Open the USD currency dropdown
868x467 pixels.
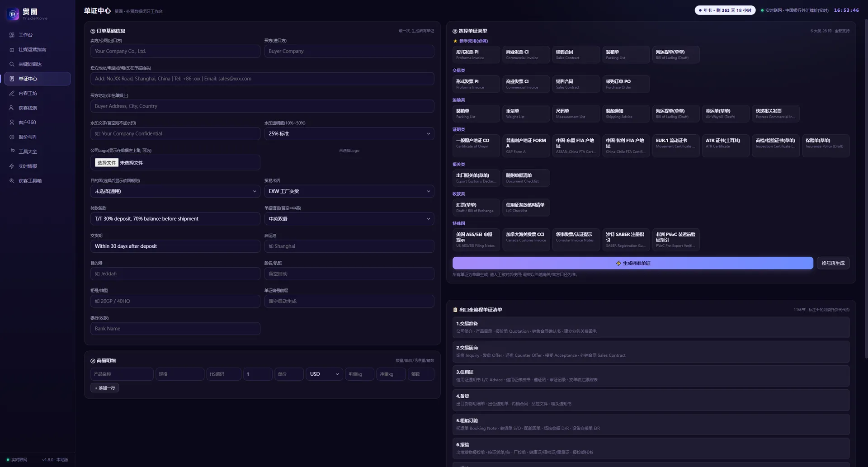324,374
